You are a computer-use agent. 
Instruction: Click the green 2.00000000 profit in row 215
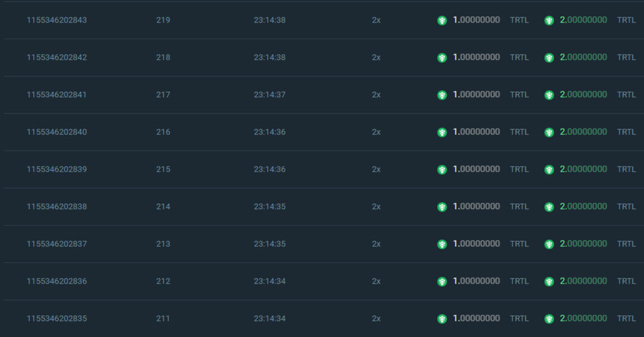click(x=583, y=169)
